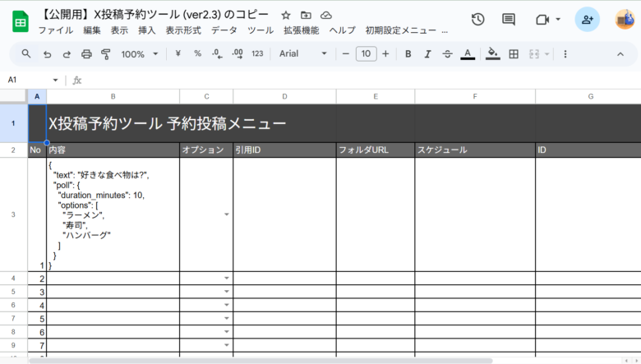Open the account profile avatar

pos(625,19)
